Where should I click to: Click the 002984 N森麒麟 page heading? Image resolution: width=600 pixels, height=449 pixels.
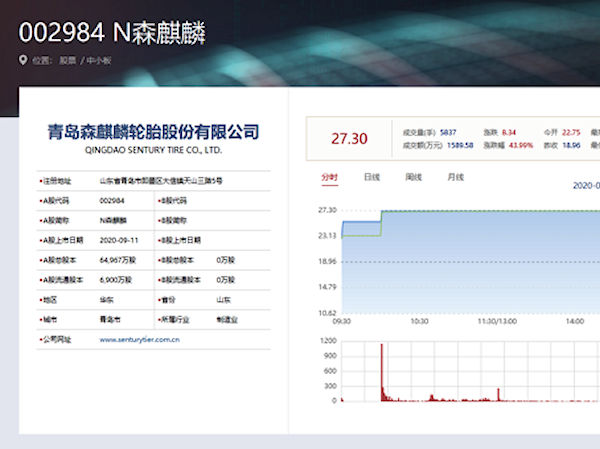(112, 33)
